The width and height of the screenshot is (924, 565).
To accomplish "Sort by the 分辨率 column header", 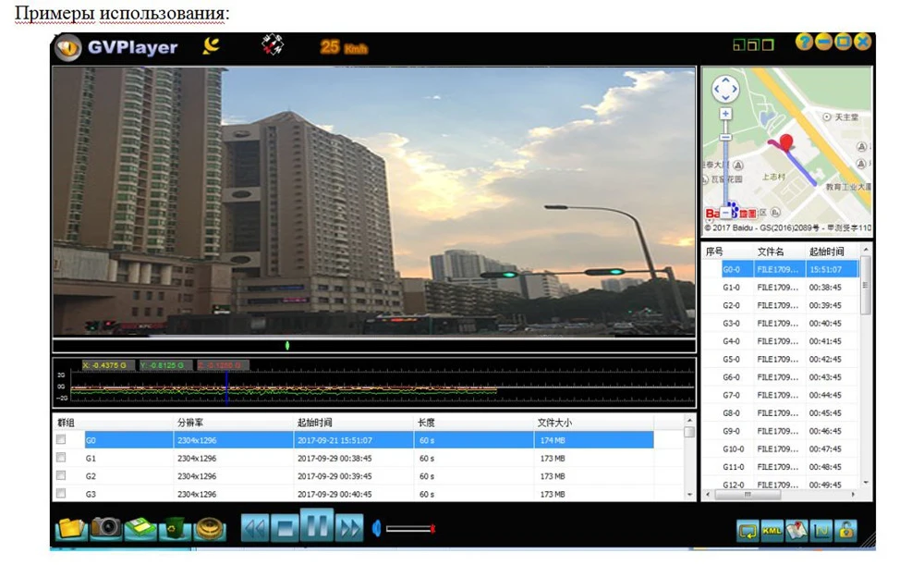I will coord(234,423).
